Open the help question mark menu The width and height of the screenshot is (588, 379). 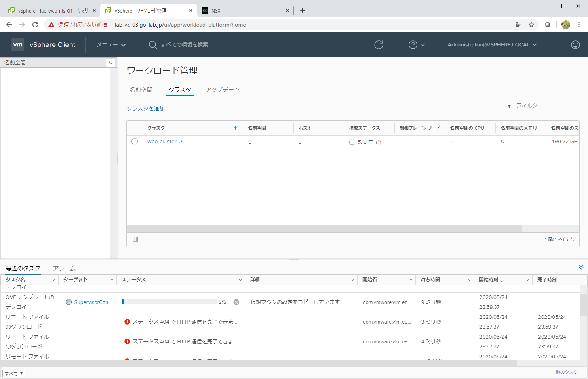[x=417, y=45]
